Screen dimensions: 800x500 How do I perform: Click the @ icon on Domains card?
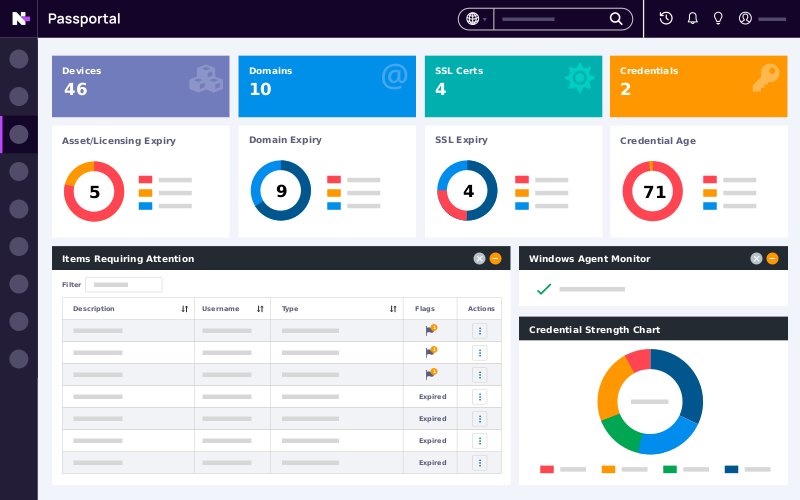[394, 77]
